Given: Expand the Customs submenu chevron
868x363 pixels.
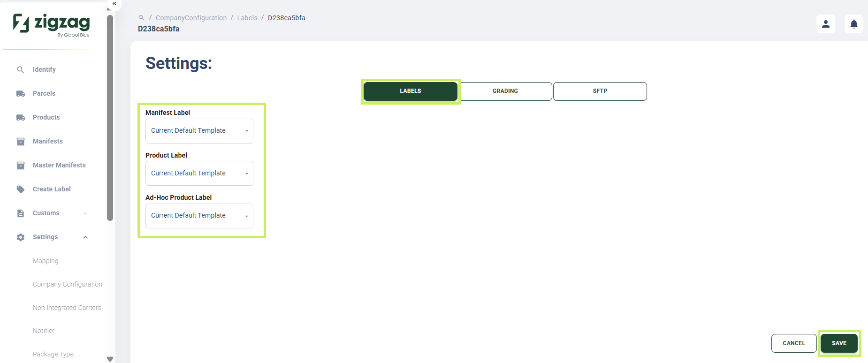Looking at the screenshot, I should (85, 213).
